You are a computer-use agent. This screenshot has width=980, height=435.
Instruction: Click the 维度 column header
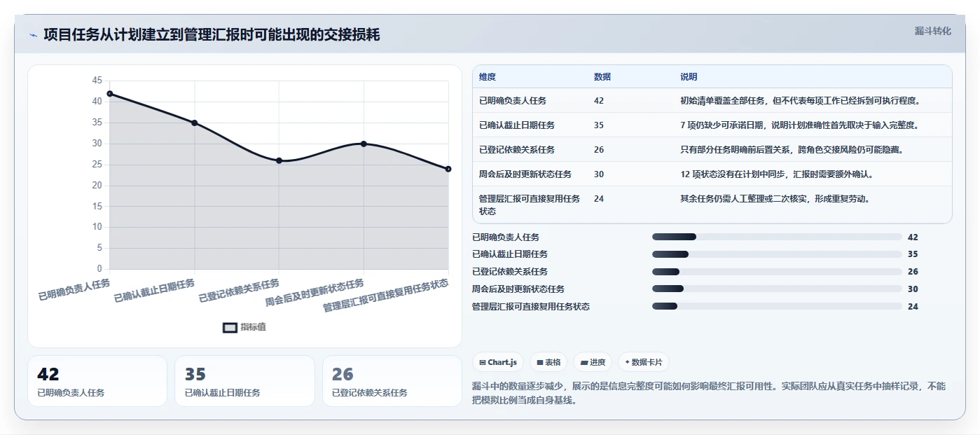click(x=488, y=77)
